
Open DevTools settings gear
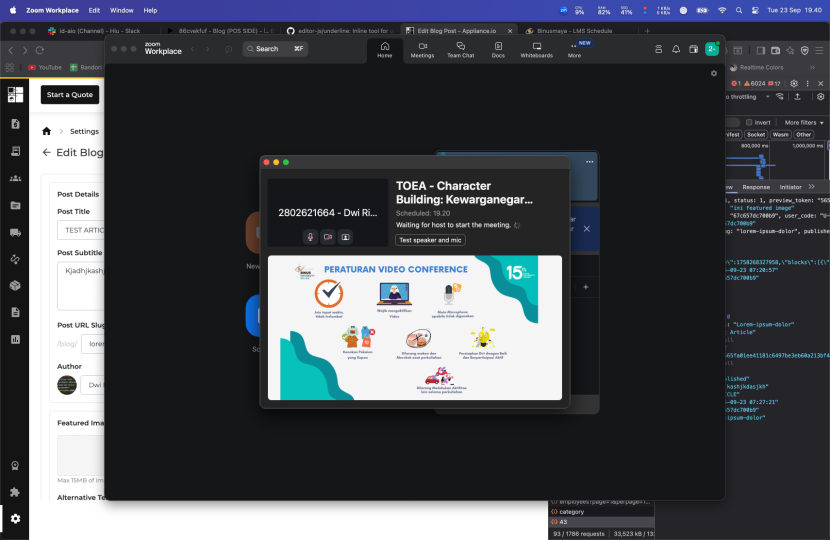(793, 83)
